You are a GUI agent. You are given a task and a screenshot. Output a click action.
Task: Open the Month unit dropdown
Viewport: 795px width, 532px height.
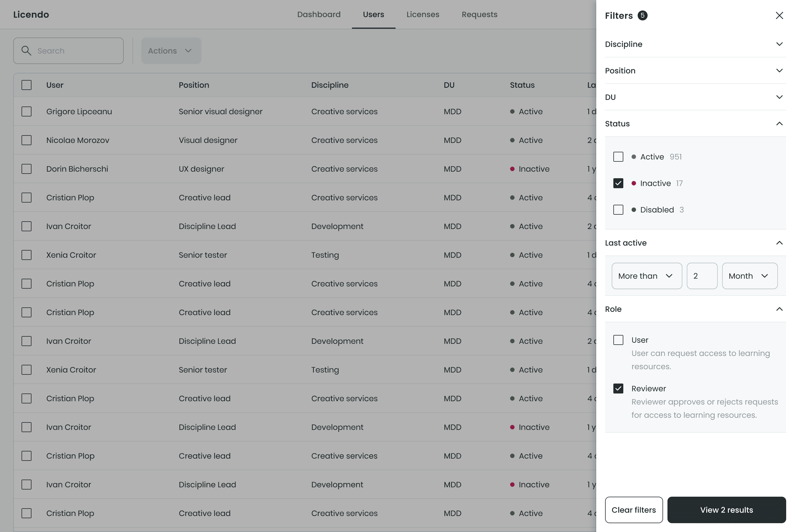click(749, 276)
